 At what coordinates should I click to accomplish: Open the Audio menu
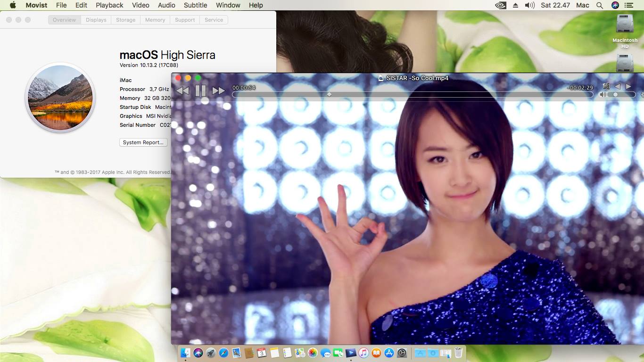point(166,5)
